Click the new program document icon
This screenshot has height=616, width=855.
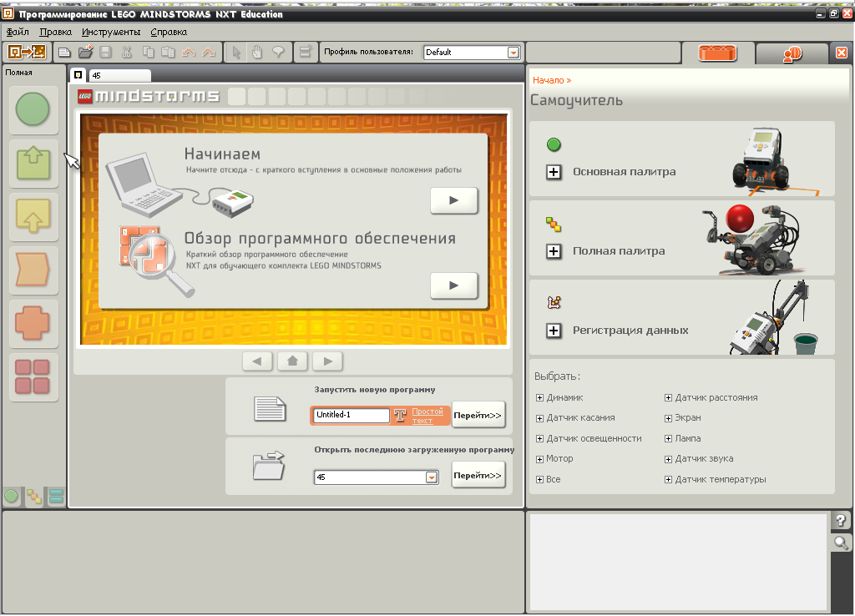pyautogui.click(x=270, y=409)
